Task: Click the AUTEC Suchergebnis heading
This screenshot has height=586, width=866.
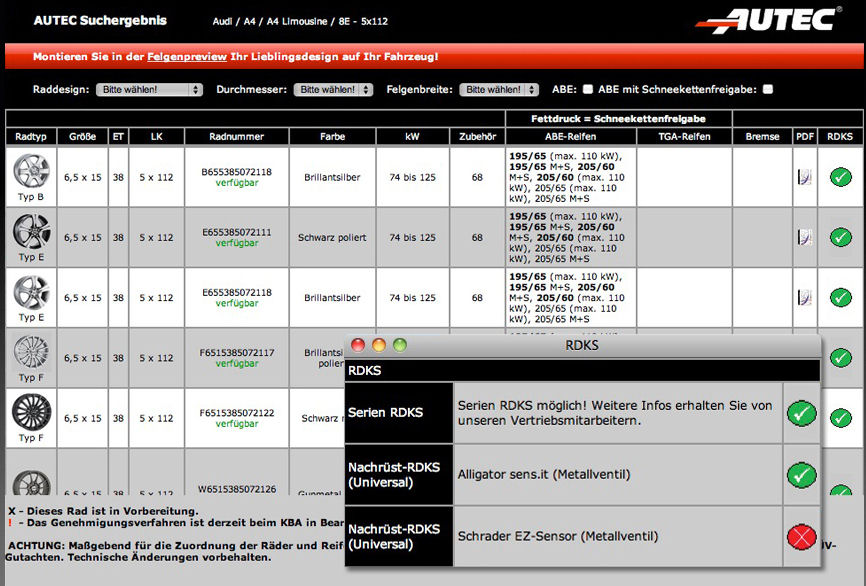Action: (100, 20)
